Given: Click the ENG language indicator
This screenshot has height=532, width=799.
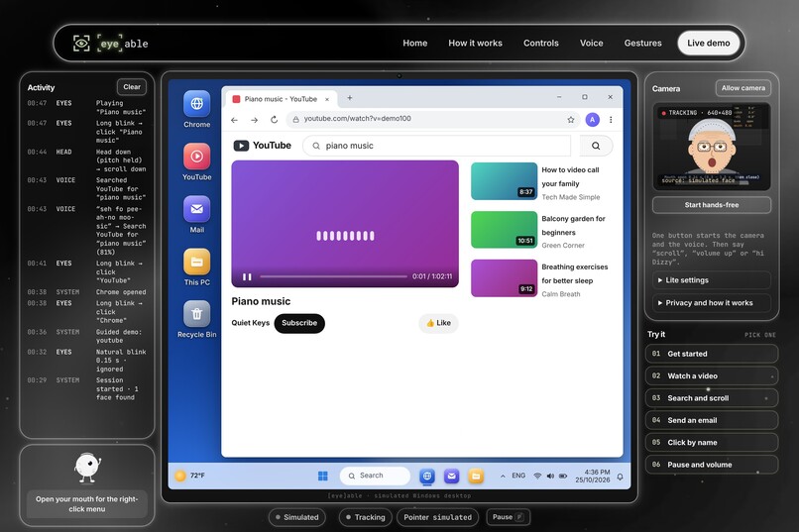Looking at the screenshot, I should coord(518,476).
